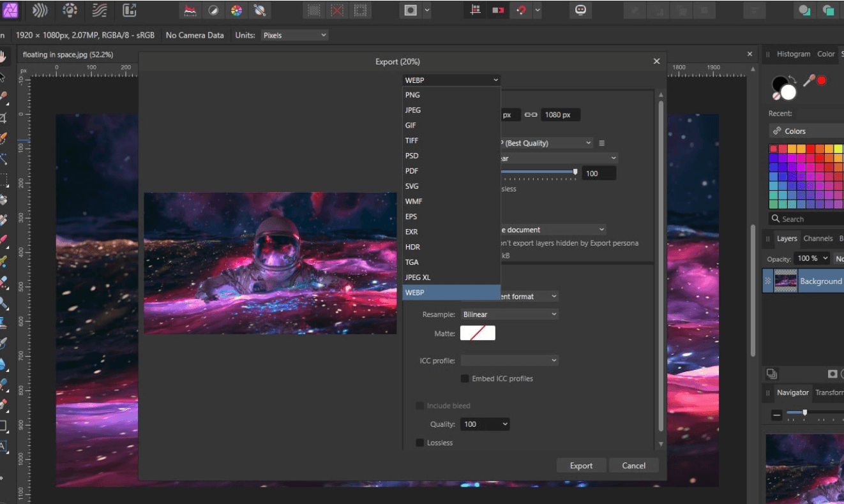Open the Develop persona icon
The image size is (844, 504).
pos(70,10)
